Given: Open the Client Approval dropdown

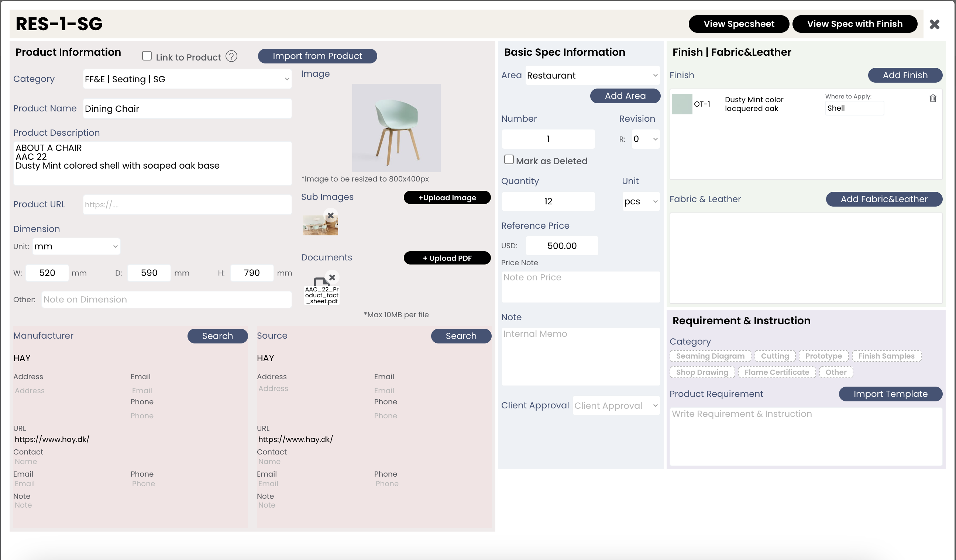Looking at the screenshot, I should pos(615,405).
